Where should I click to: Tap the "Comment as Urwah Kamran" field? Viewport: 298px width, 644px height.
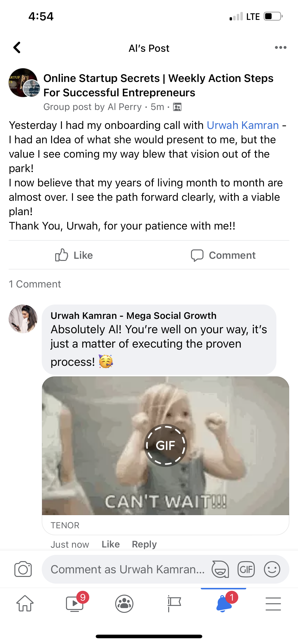[x=128, y=569]
